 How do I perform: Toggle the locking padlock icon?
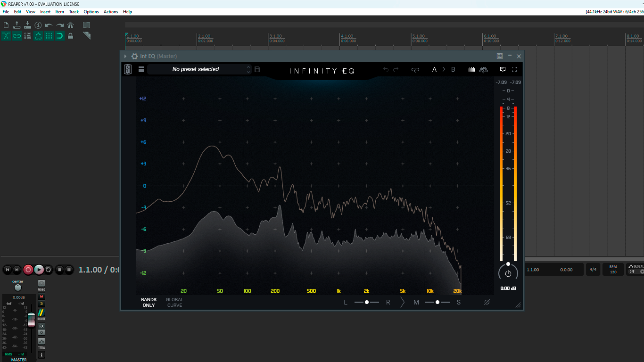(70, 36)
